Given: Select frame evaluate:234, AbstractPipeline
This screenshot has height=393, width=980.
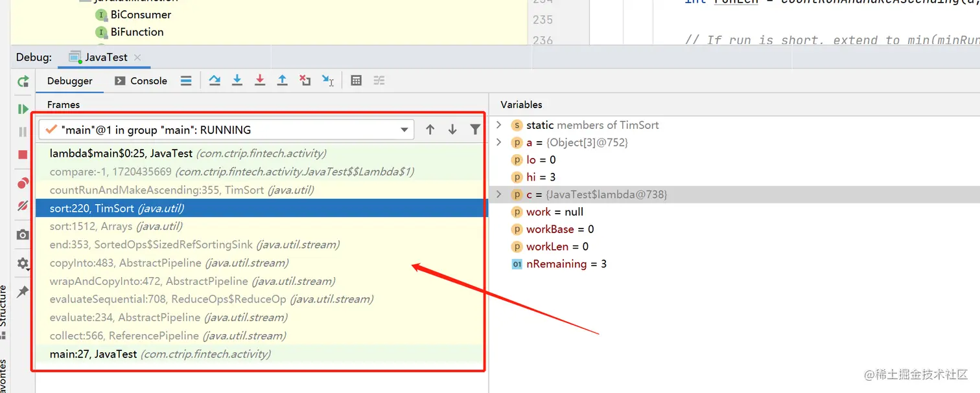Looking at the screenshot, I should coord(259,317).
